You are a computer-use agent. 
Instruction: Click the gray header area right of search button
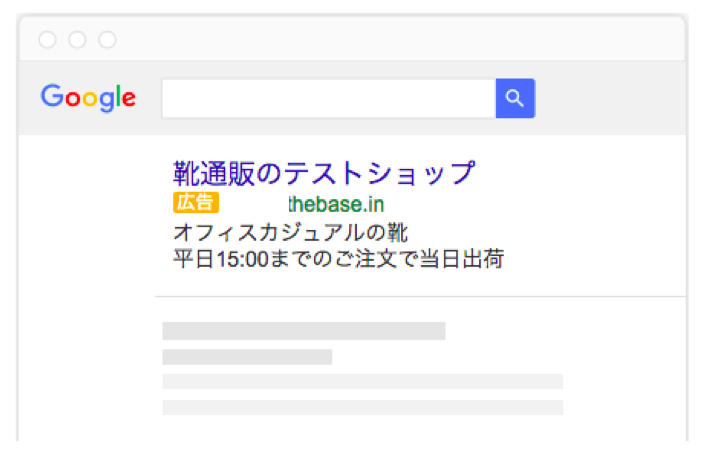click(x=610, y=98)
